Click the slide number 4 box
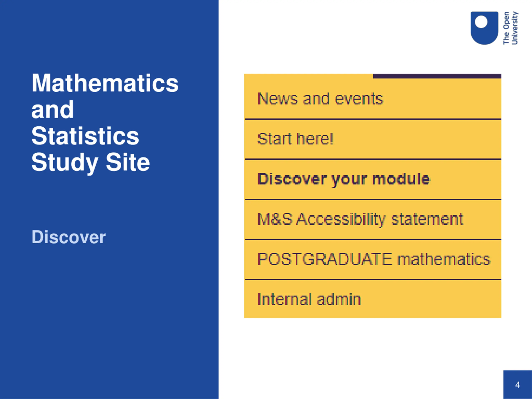The height and width of the screenshot is (399, 532). (518, 385)
